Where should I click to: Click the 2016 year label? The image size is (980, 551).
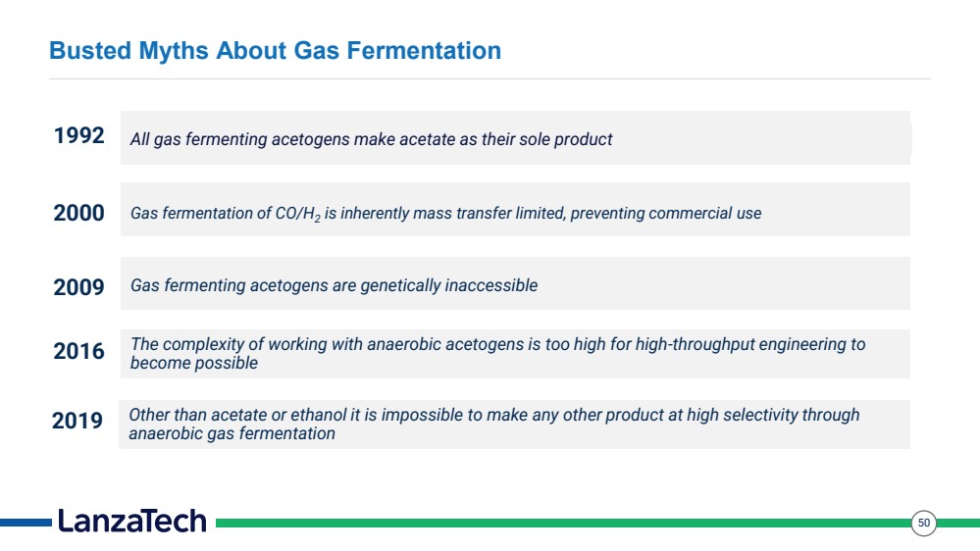click(78, 351)
